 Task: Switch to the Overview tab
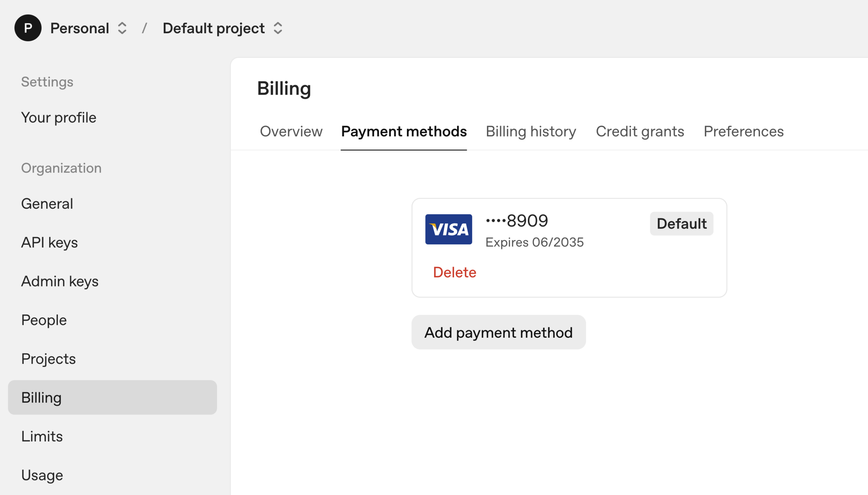pos(291,132)
